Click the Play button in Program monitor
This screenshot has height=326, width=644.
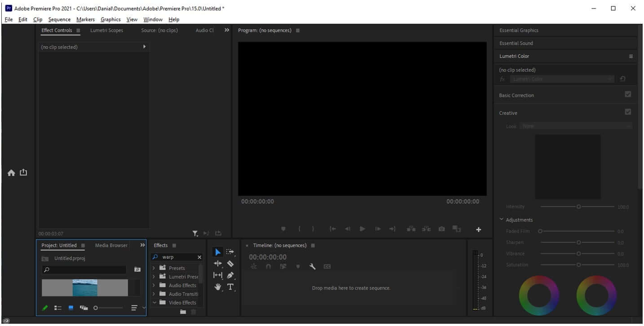point(362,229)
